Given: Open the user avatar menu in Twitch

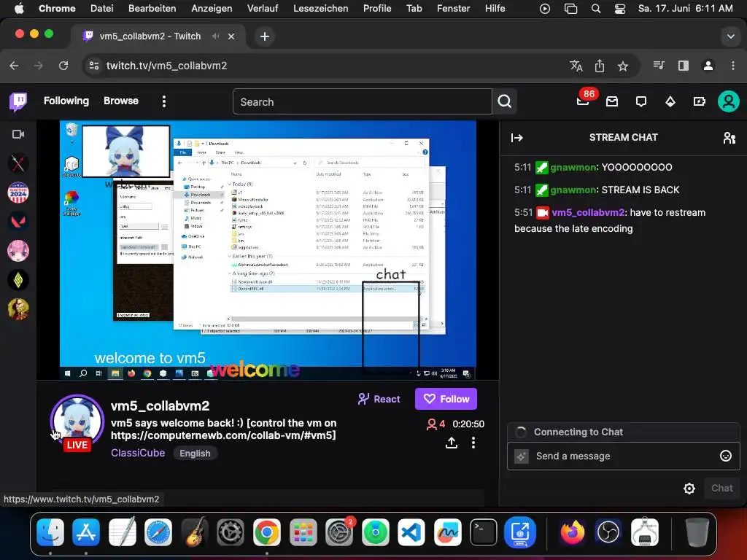Looking at the screenshot, I should 729,101.
